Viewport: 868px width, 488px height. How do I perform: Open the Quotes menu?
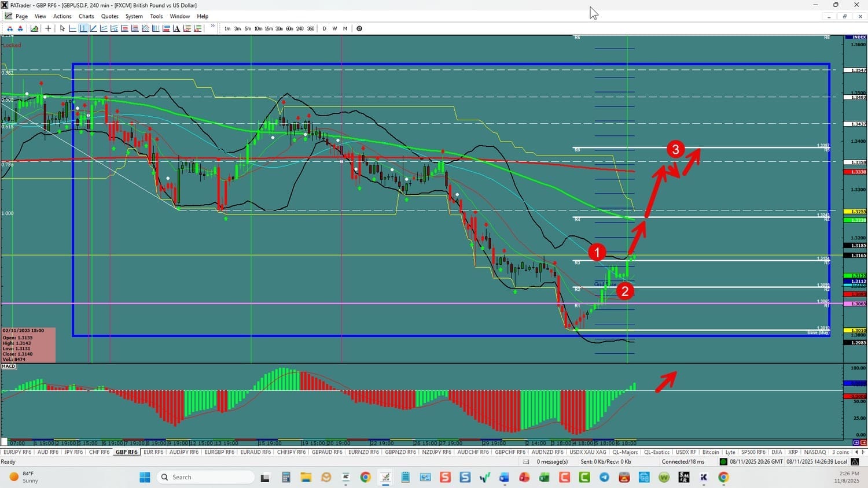pos(109,16)
